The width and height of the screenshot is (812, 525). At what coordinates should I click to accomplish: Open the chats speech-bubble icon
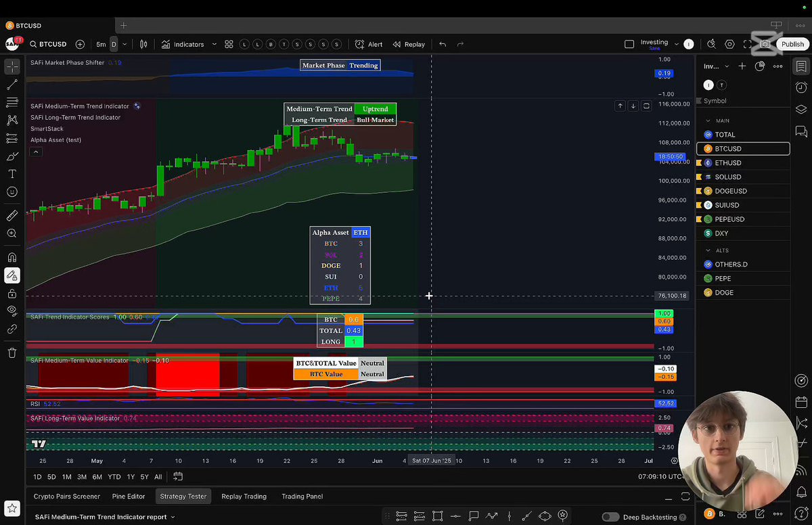pos(801,131)
